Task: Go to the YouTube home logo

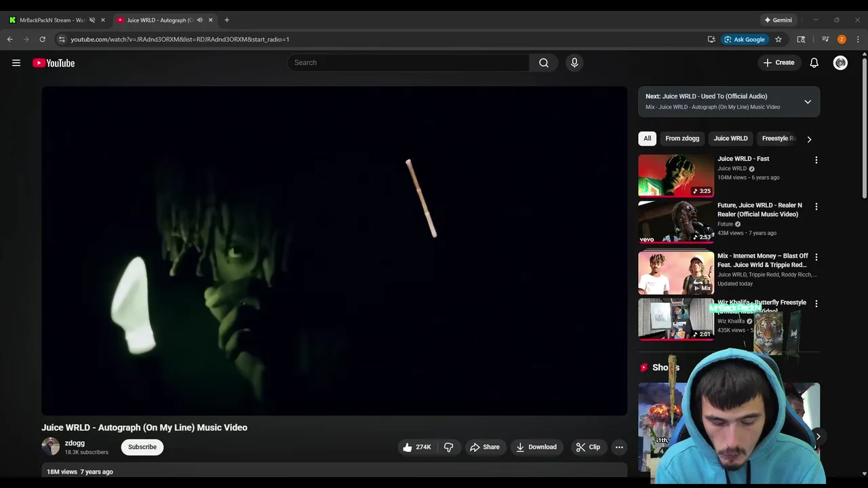Action: click(x=54, y=63)
